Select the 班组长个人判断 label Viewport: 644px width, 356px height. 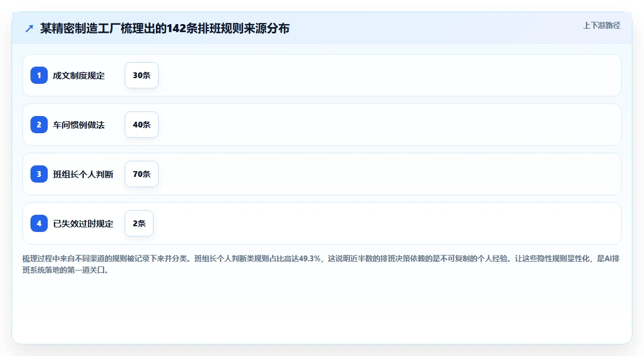click(x=83, y=174)
